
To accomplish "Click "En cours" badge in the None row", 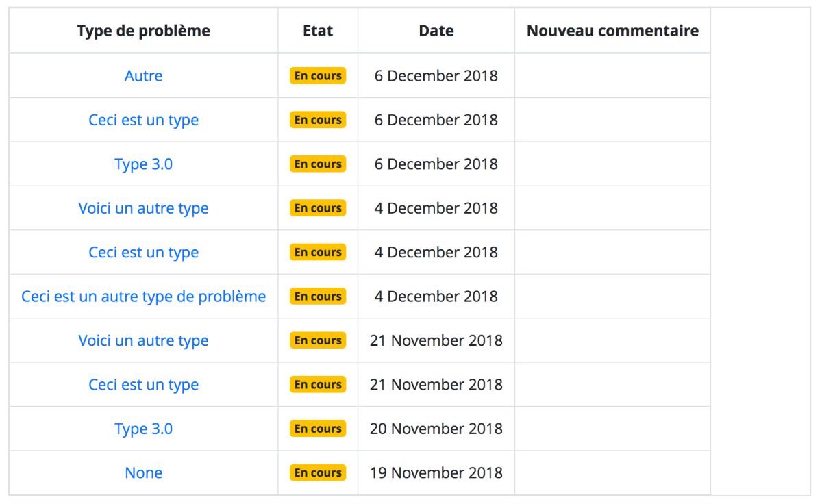I will pos(318,473).
